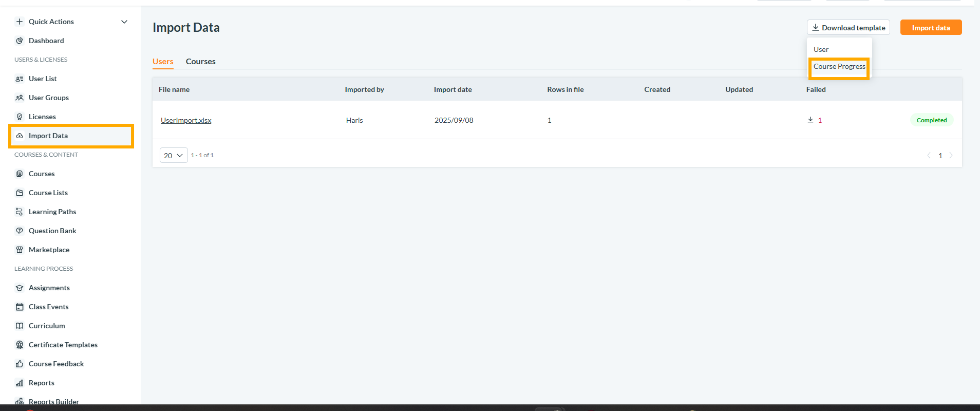Click the Learning Paths route icon

coord(20,212)
